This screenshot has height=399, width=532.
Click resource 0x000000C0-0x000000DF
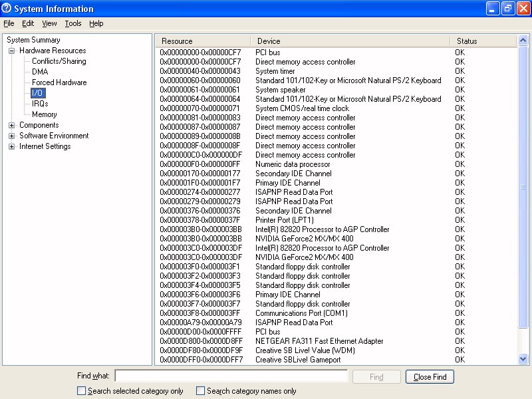point(201,155)
